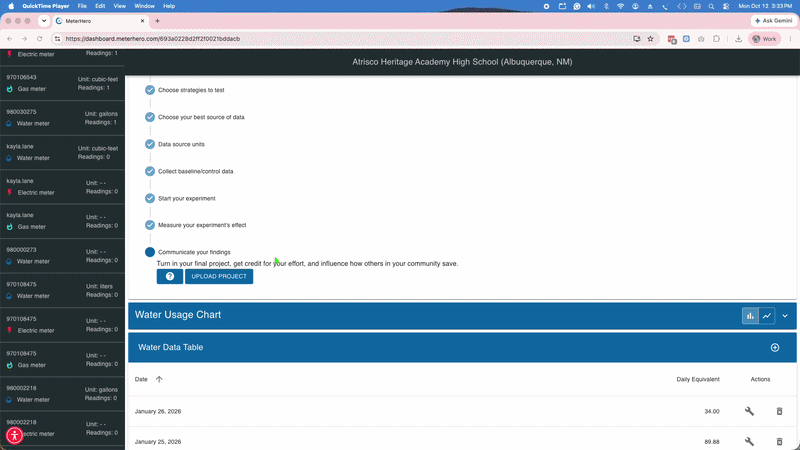Open the Window menu
The image size is (800, 450).
click(144, 6)
